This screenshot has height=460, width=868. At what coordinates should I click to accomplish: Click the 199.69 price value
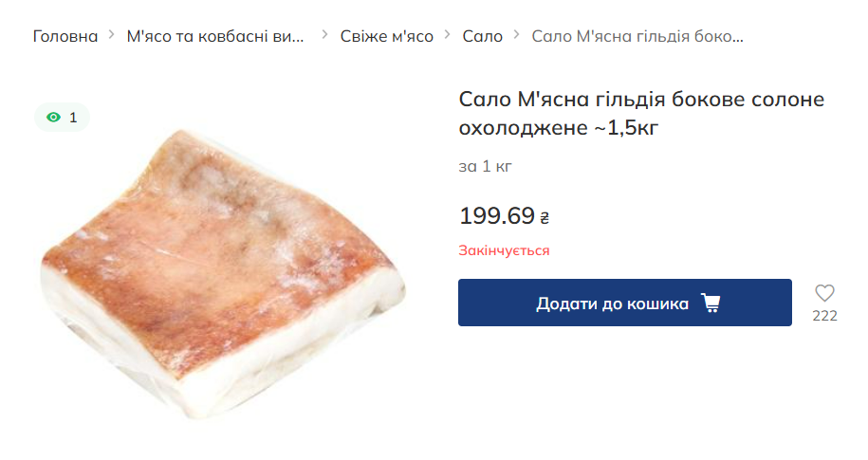point(497,216)
